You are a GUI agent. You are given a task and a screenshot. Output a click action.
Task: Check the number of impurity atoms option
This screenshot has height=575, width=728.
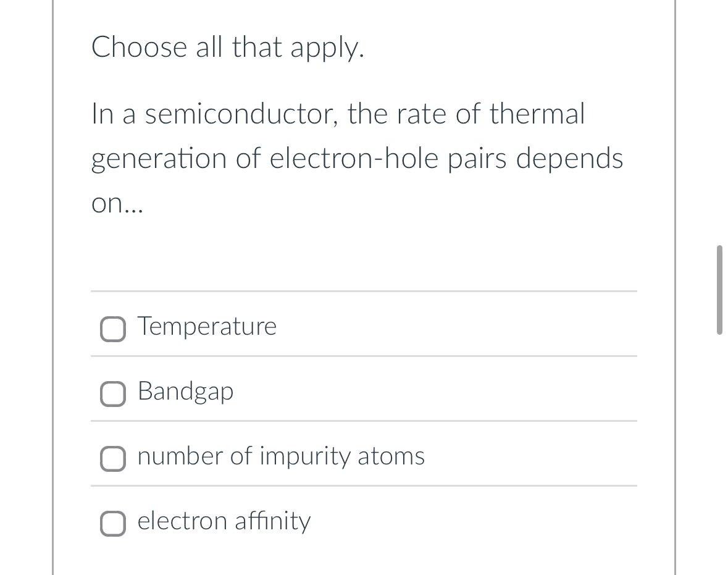tap(113, 458)
